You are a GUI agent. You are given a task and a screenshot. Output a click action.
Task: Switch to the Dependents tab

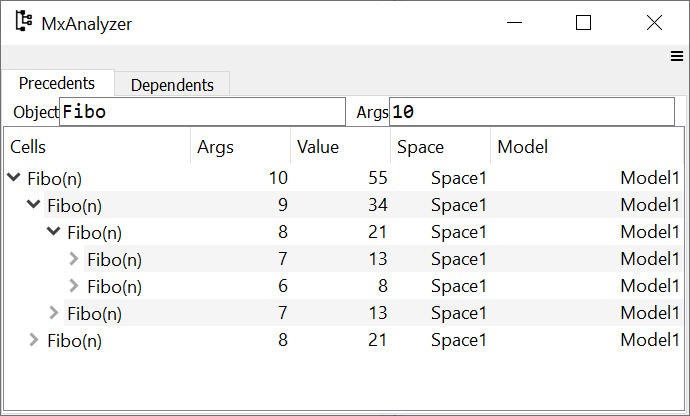[172, 85]
